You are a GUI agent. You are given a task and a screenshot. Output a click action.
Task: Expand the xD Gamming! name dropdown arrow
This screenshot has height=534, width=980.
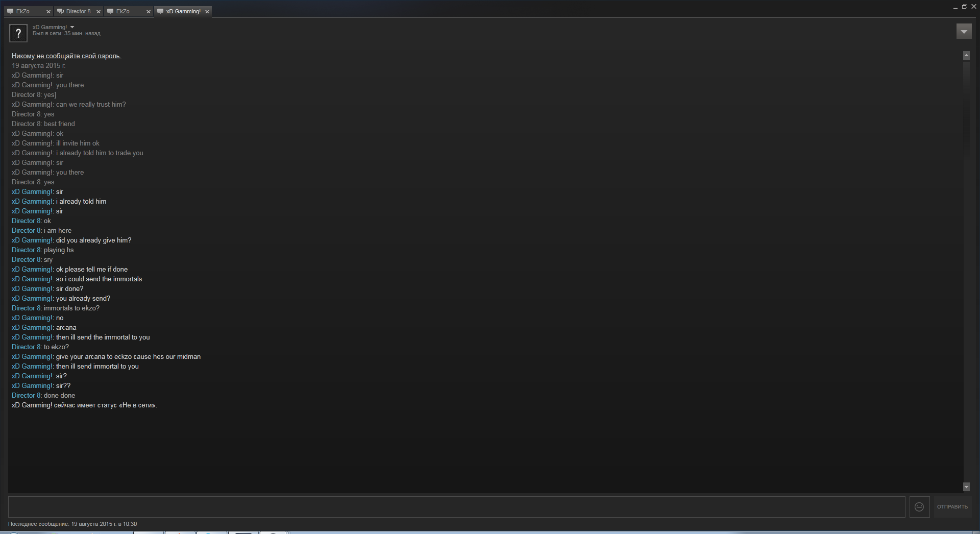[x=72, y=27]
